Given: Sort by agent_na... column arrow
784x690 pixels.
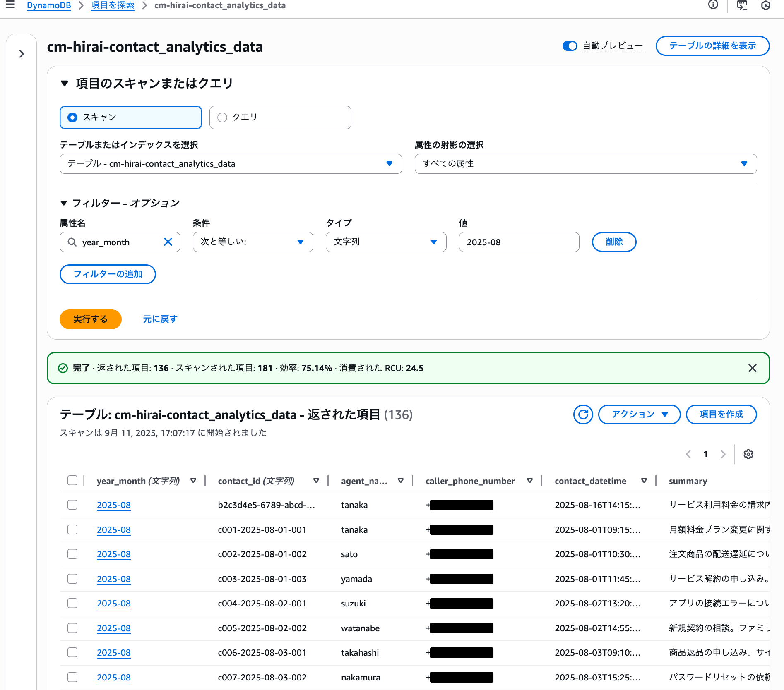Looking at the screenshot, I should (x=401, y=481).
